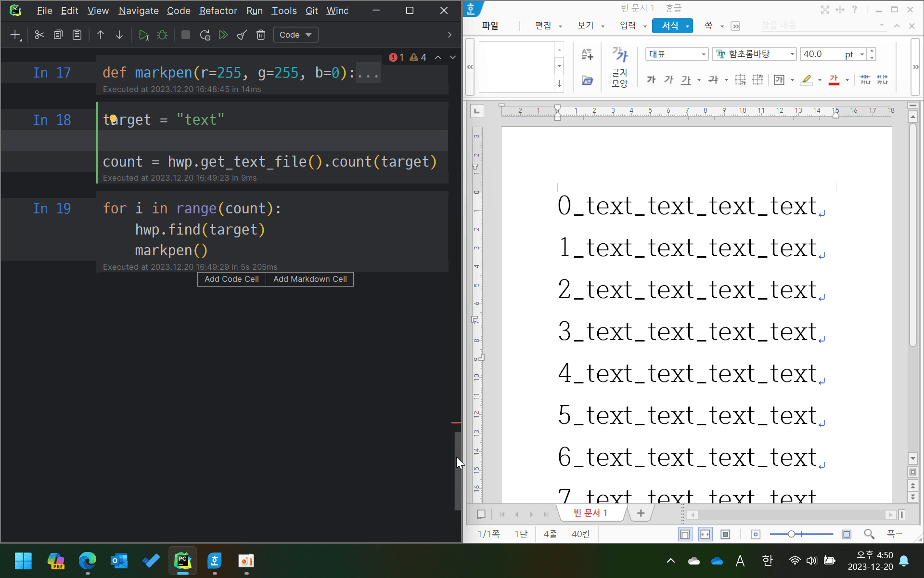Screen dimensions: 924x578
Task: Run all cells with the double-play icon
Action: tap(223, 35)
